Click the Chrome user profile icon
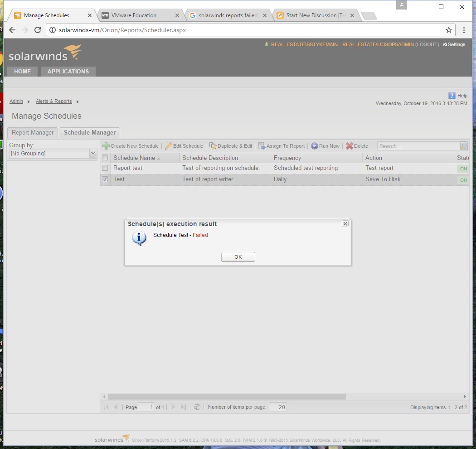476x449 pixels. pyautogui.click(x=401, y=5)
